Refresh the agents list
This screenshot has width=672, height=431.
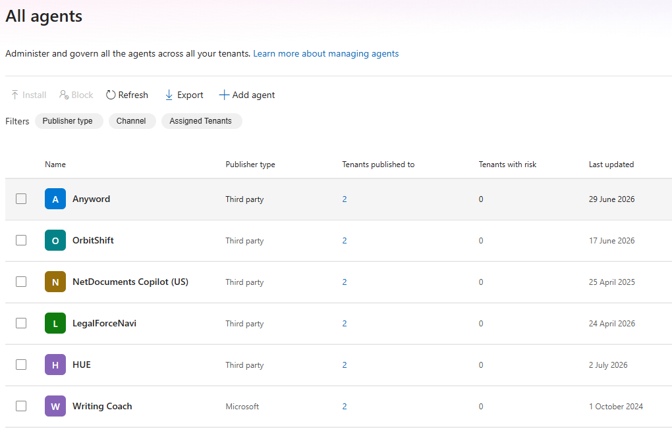point(127,95)
